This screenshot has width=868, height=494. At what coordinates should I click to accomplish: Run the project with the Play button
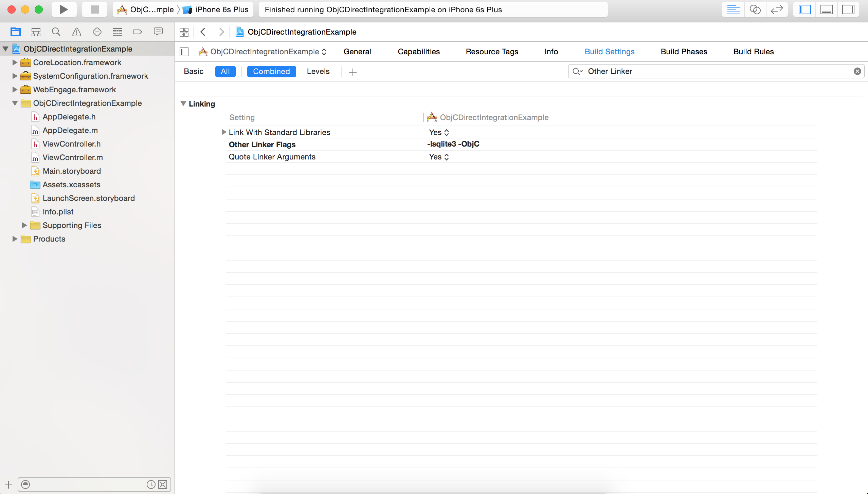[x=64, y=9]
